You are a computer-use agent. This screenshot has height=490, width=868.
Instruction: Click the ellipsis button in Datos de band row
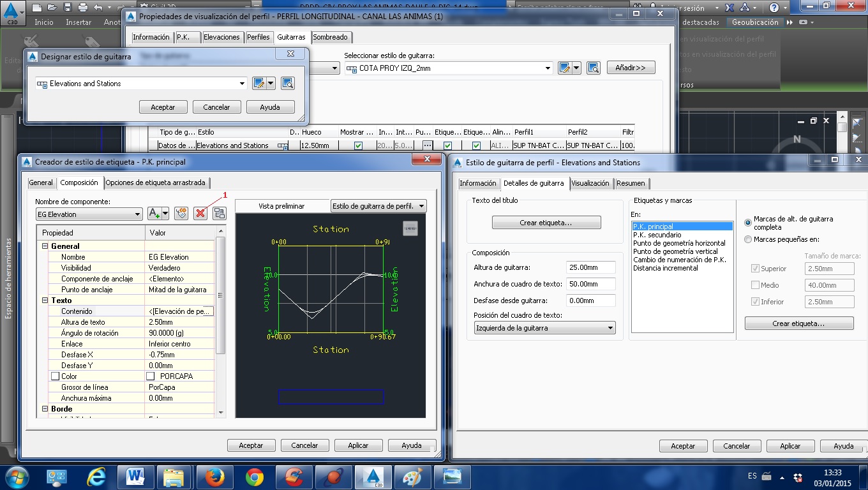(x=428, y=145)
